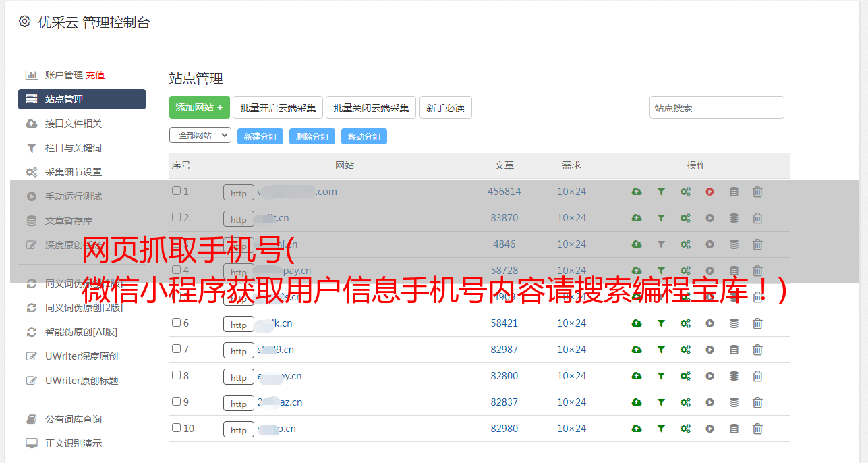Open 采集细节设置 sidebar entry
The width and height of the screenshot is (868, 463).
tap(73, 172)
